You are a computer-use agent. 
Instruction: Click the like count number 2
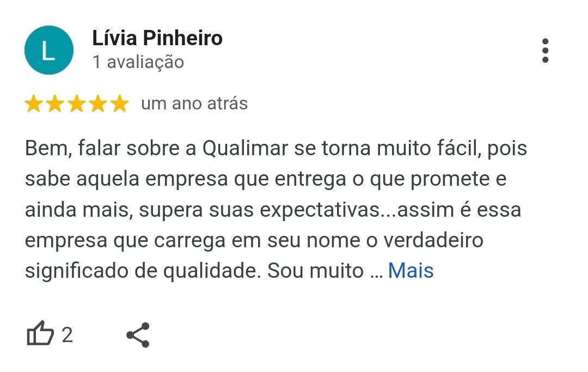[67, 334]
